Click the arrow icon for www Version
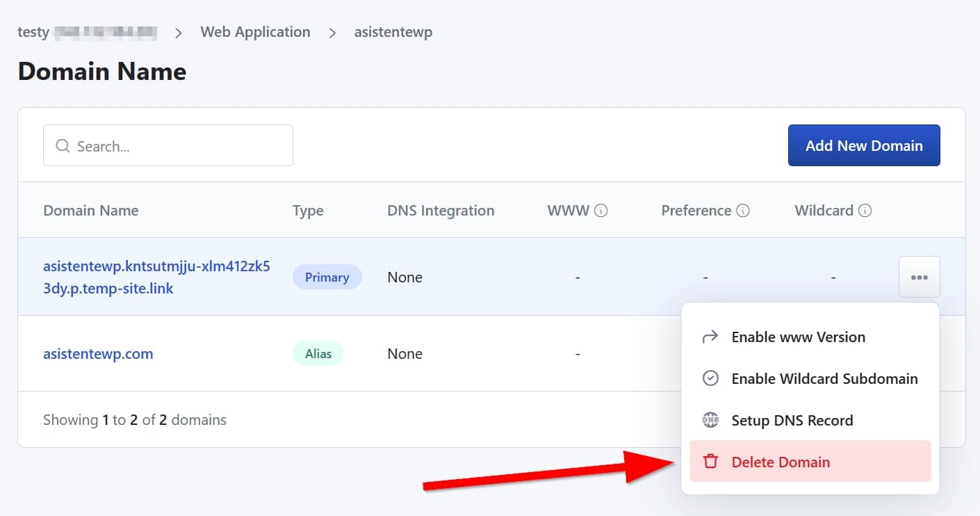The image size is (980, 516). 710,337
